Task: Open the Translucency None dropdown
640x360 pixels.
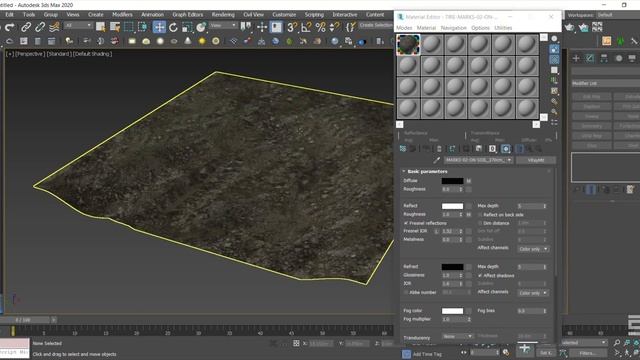Action: coord(457,336)
